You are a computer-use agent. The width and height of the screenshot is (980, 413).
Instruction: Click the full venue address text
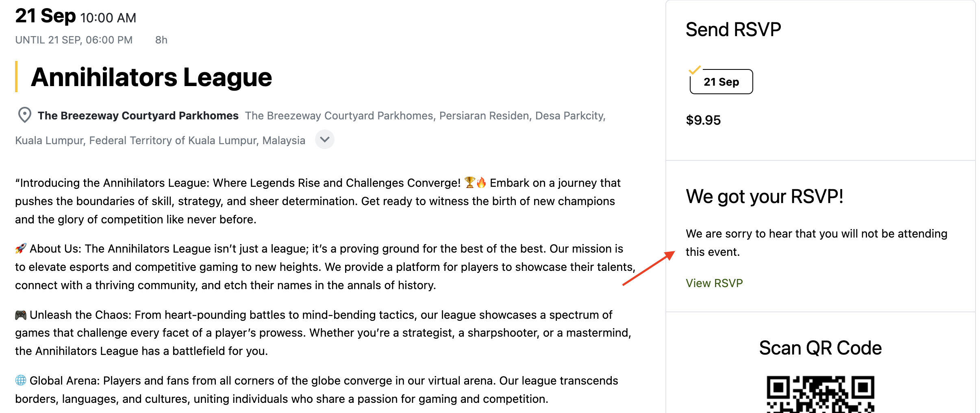click(x=425, y=116)
